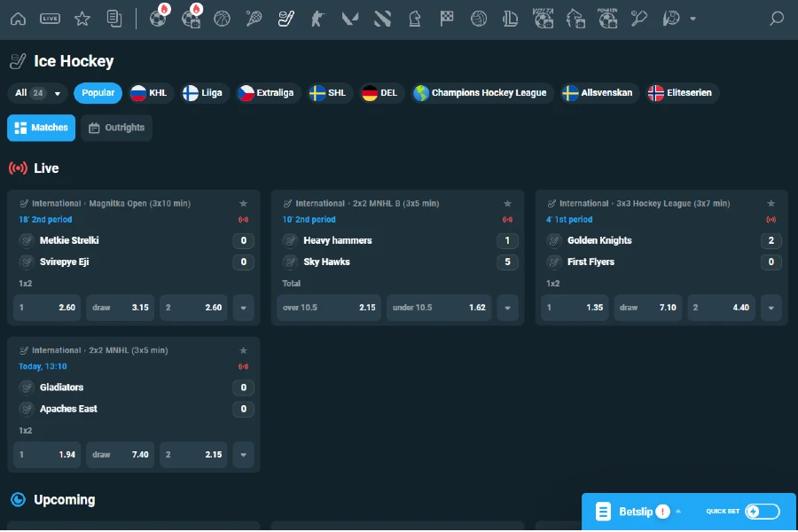Select the Home icon in the toolbar
Screen dimensions: 798x532
(18, 18)
